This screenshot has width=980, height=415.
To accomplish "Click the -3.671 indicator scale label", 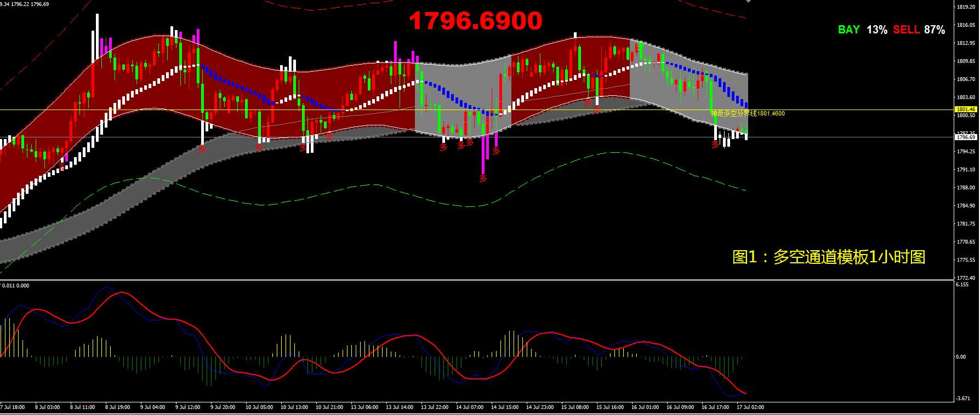I will [963, 399].
